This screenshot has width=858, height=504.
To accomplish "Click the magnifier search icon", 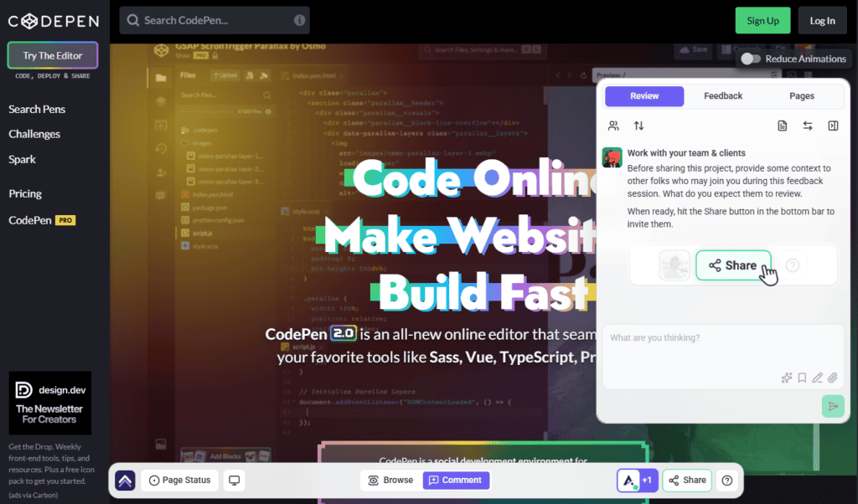I will 132,20.
